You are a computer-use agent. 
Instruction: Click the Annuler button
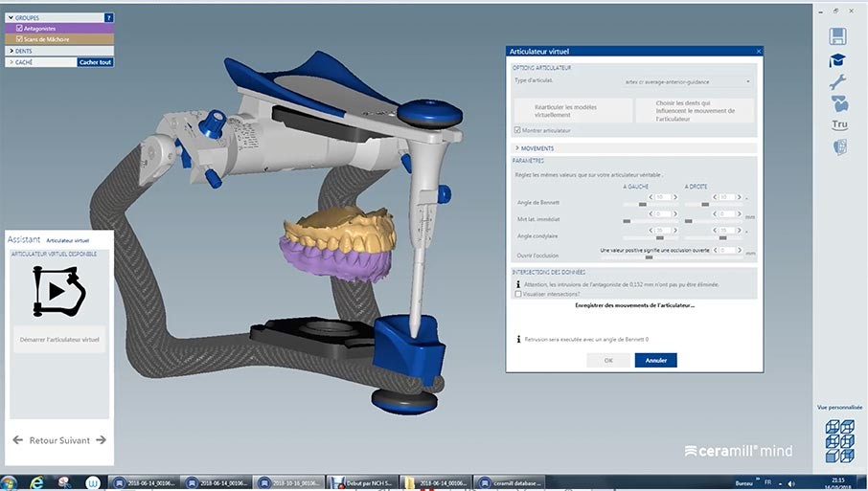pos(655,361)
